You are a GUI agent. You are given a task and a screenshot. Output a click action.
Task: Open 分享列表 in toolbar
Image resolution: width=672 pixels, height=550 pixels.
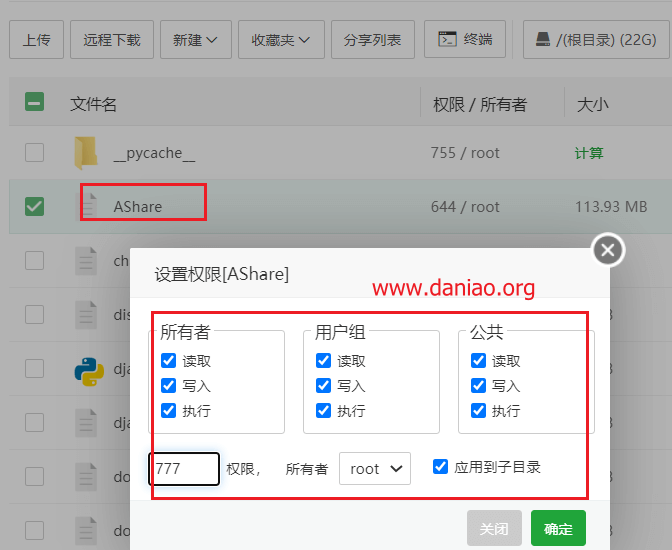(372, 39)
